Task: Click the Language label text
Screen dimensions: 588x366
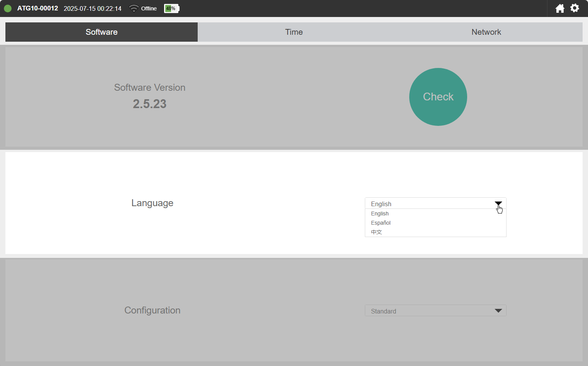Action: (152, 203)
